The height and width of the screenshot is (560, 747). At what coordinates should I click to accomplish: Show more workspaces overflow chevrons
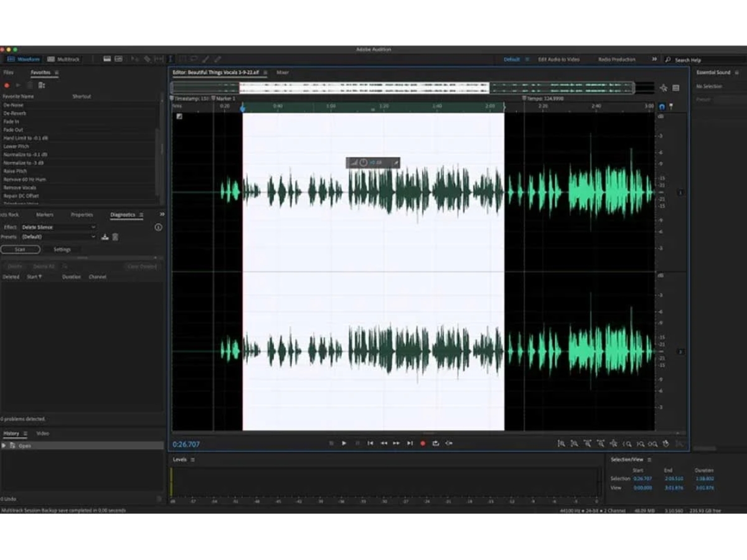654,59
